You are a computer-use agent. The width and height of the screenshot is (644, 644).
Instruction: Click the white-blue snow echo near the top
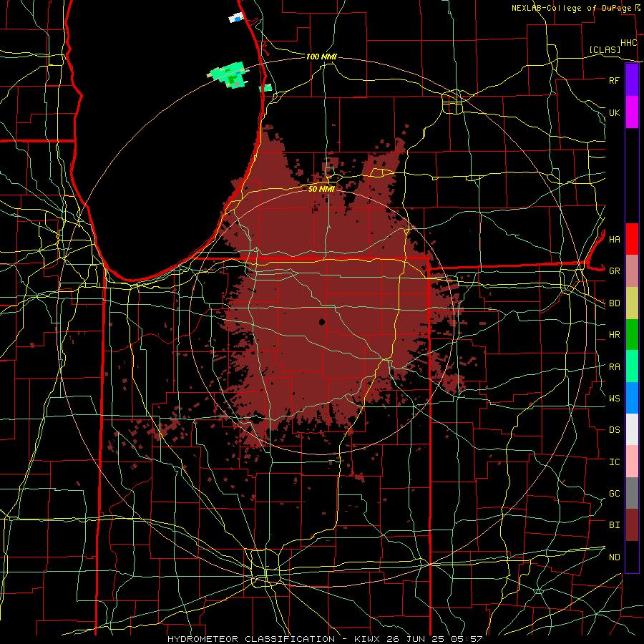(x=236, y=18)
